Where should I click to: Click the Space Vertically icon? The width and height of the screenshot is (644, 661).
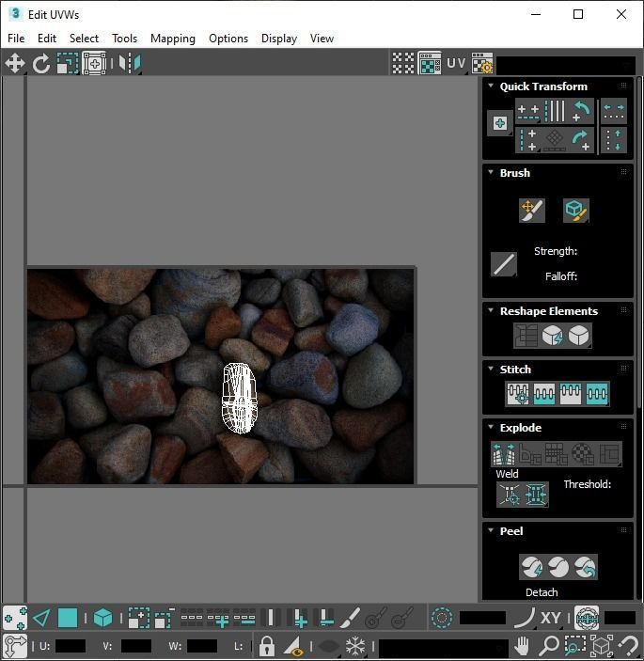pos(614,140)
